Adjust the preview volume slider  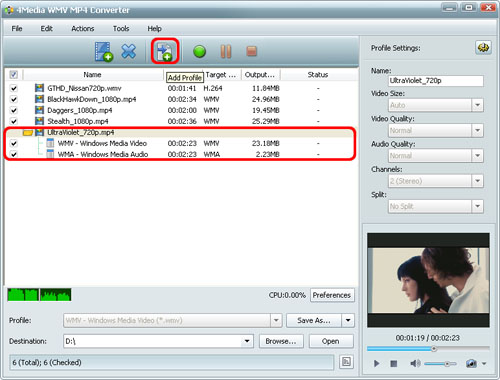click(441, 364)
